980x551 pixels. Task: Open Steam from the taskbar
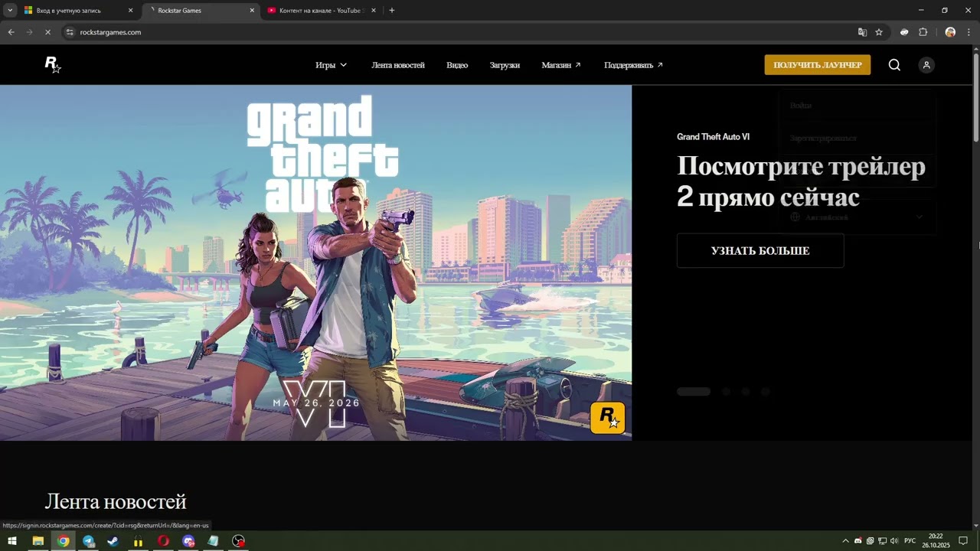pos(113,541)
